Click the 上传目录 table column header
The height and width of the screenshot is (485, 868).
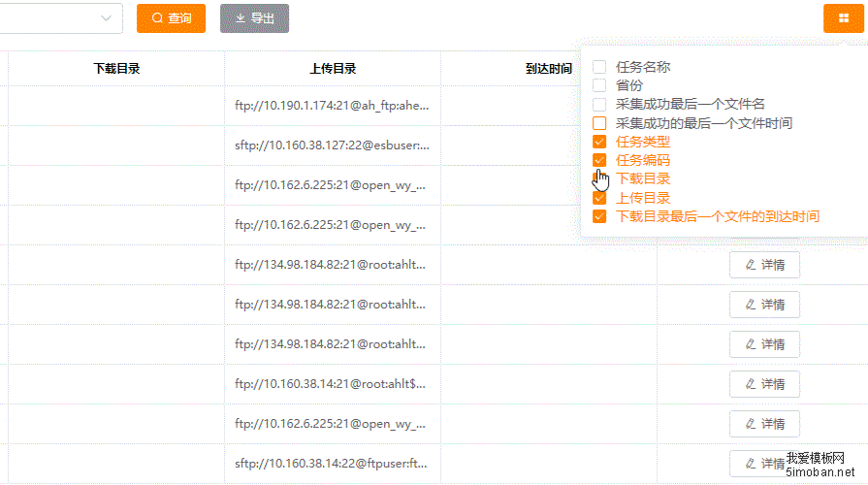pos(333,69)
